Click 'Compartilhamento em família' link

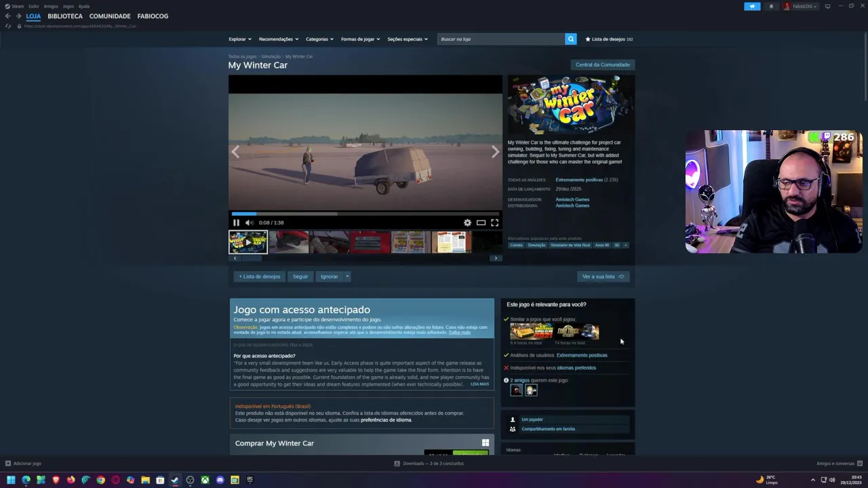pyautogui.click(x=548, y=429)
